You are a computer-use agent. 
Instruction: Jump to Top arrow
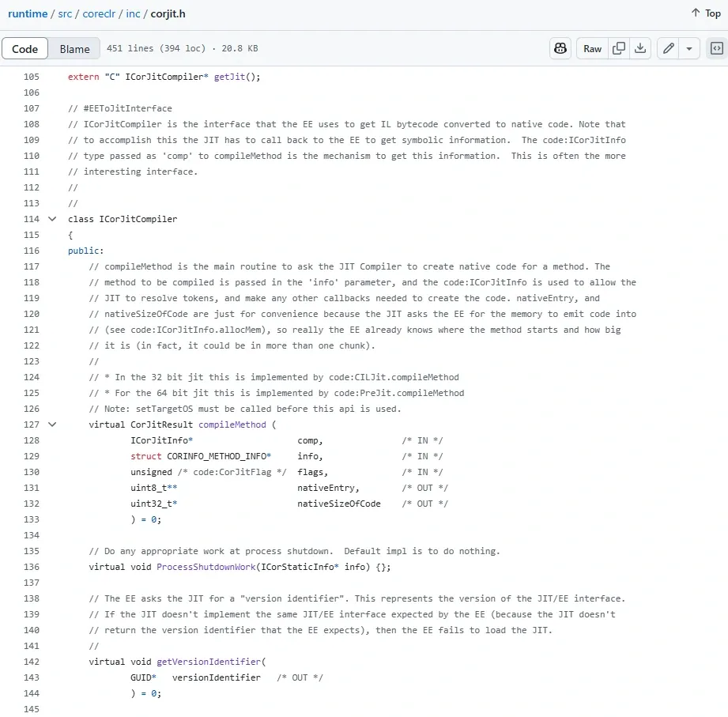706,13
